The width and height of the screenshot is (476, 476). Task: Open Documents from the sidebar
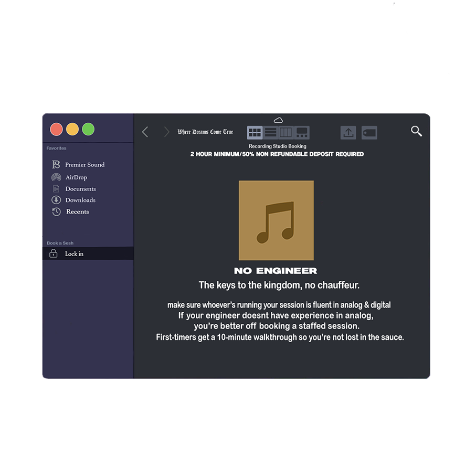click(80, 189)
